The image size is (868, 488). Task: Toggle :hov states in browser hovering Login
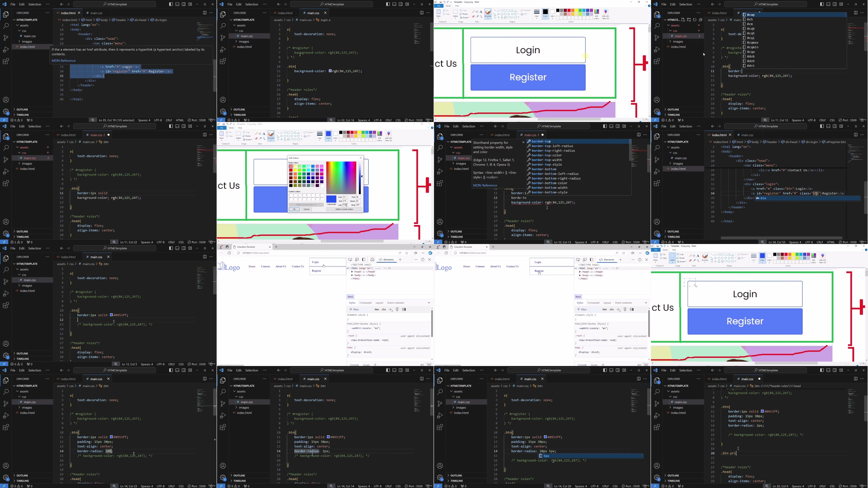[x=376, y=310]
